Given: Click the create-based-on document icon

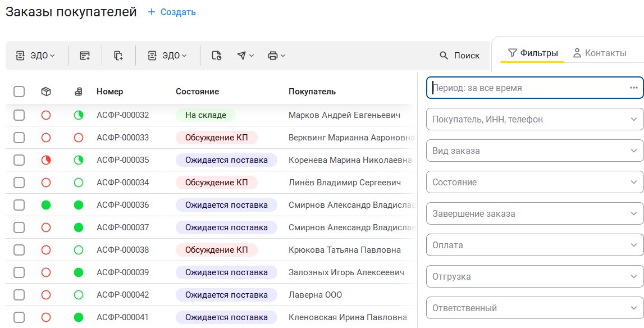Looking at the screenshot, I should pyautogui.click(x=85, y=56).
